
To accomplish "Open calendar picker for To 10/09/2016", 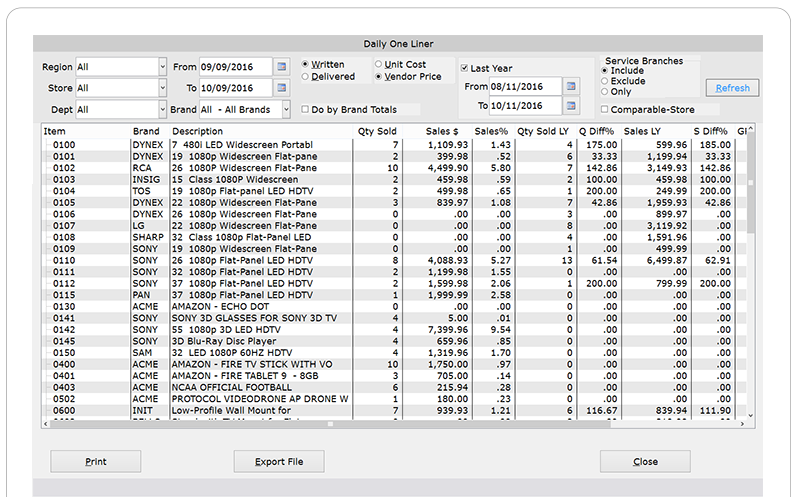I will 282,88.
